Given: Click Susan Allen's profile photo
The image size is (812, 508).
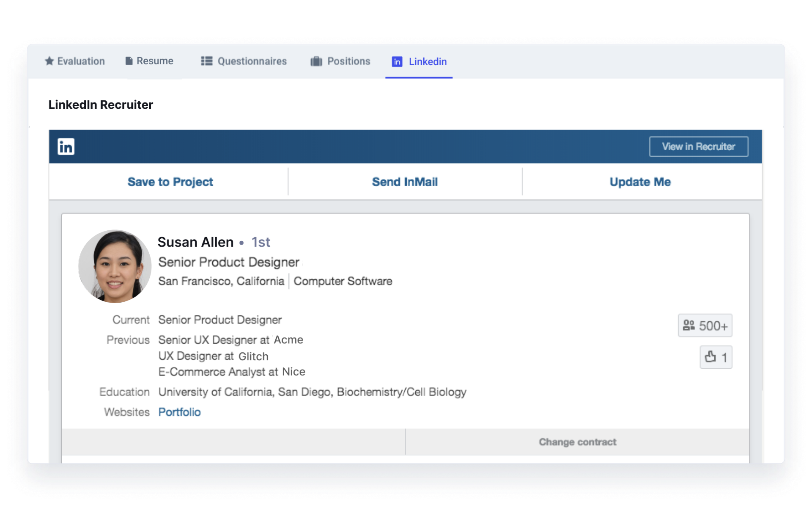Looking at the screenshot, I should coord(115,266).
